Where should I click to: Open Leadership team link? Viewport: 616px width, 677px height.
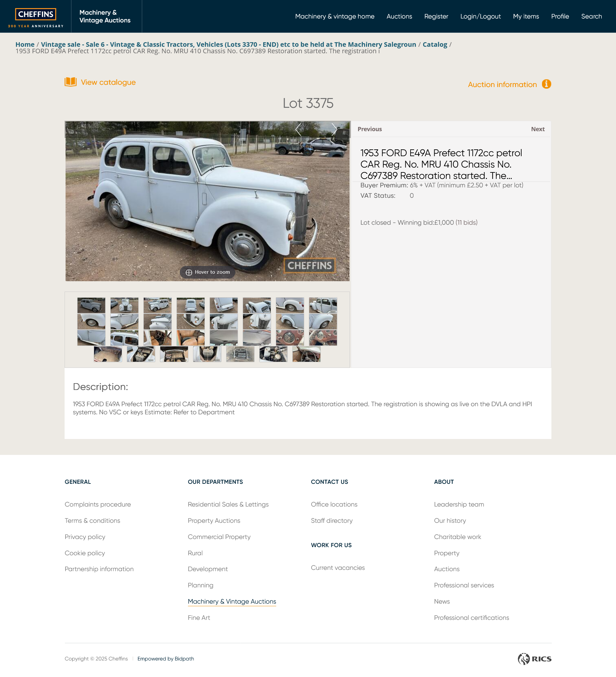coord(459,504)
